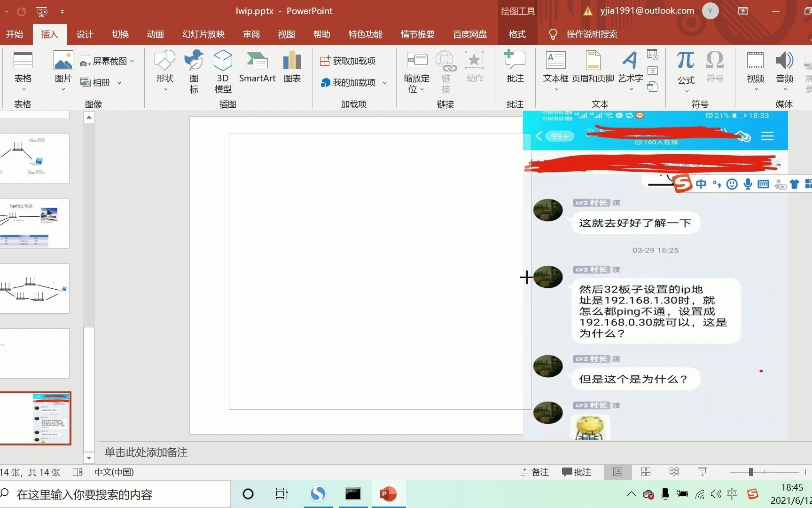
Task: Click 操作说明搜索 tell me search
Action: [x=592, y=34]
